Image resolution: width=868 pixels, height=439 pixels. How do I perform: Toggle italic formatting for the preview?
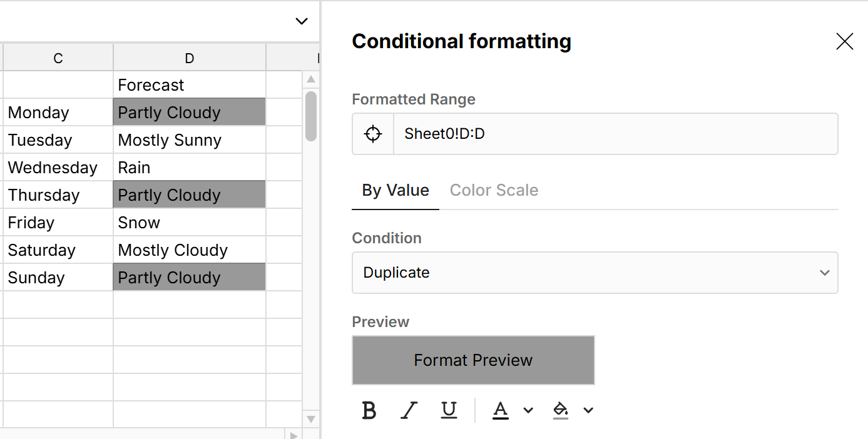click(409, 410)
